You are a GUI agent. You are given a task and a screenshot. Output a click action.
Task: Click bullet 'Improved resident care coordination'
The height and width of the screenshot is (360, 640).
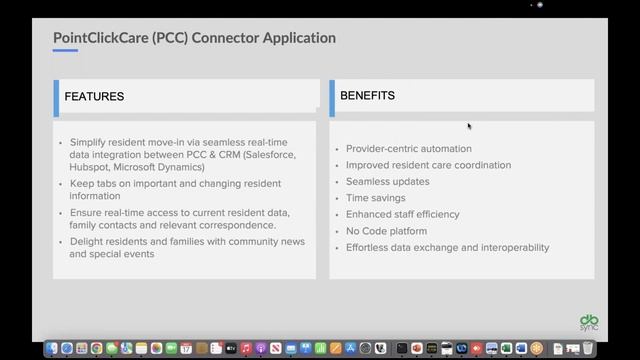pyautogui.click(x=428, y=165)
